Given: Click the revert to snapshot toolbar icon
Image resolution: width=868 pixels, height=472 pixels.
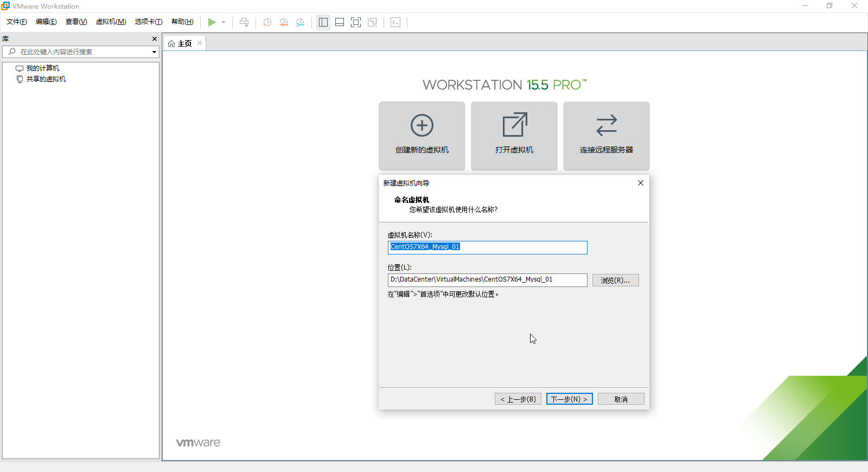Looking at the screenshot, I should [x=284, y=22].
